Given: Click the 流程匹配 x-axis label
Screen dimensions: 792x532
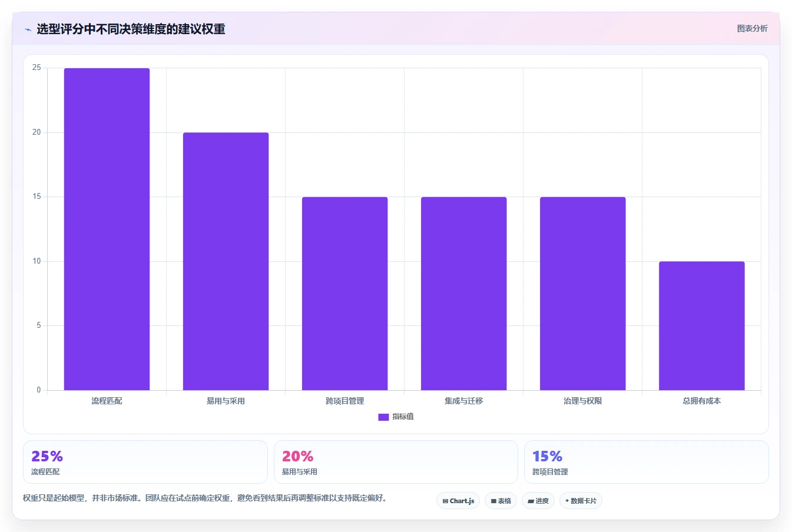Looking at the screenshot, I should tap(107, 401).
